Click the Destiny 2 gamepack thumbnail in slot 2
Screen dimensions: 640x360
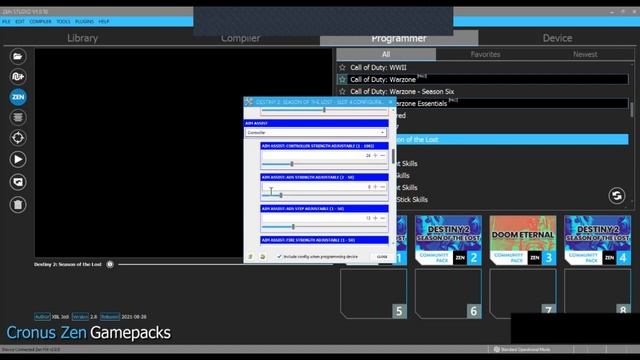tap(448, 240)
